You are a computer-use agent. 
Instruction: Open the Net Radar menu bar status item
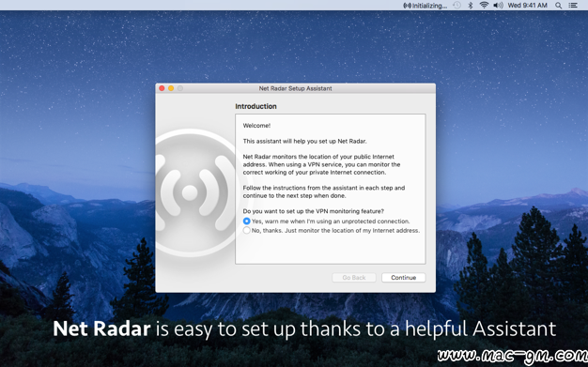click(x=425, y=6)
